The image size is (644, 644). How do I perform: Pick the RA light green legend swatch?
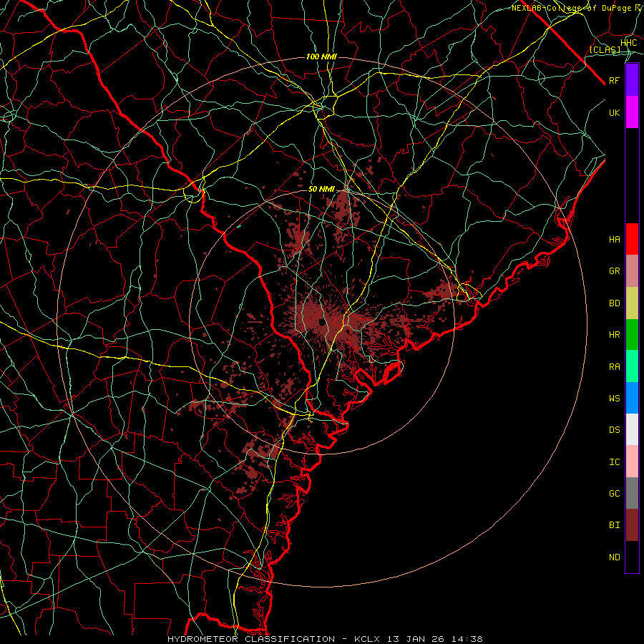(x=632, y=366)
